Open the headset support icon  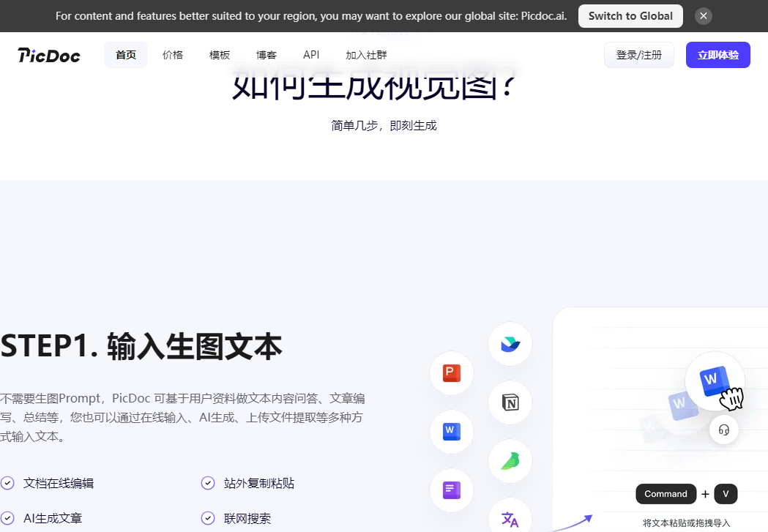(x=724, y=430)
